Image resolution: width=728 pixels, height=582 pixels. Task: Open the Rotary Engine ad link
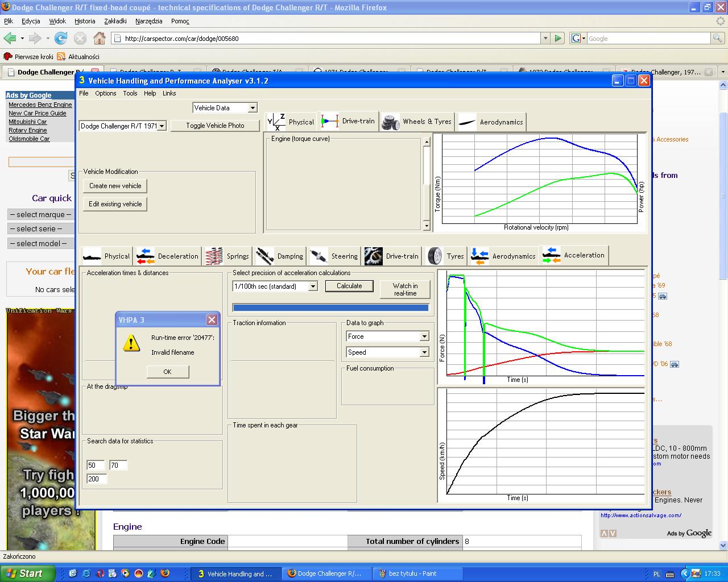click(x=28, y=130)
